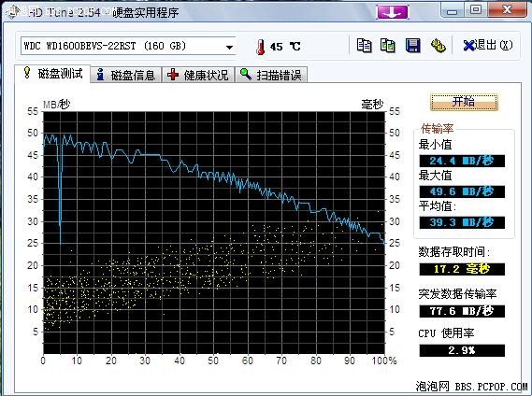
Task: Click the 49.6 MB/秒 maximum value field
Action: point(462,191)
